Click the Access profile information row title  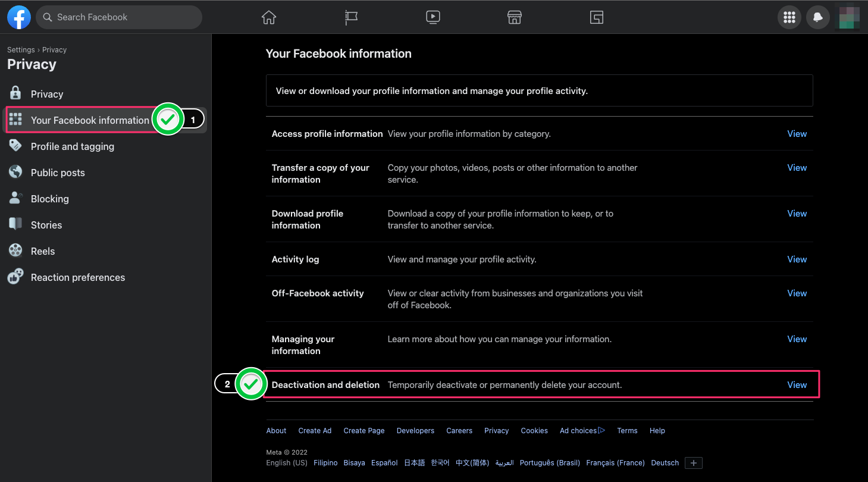click(327, 134)
